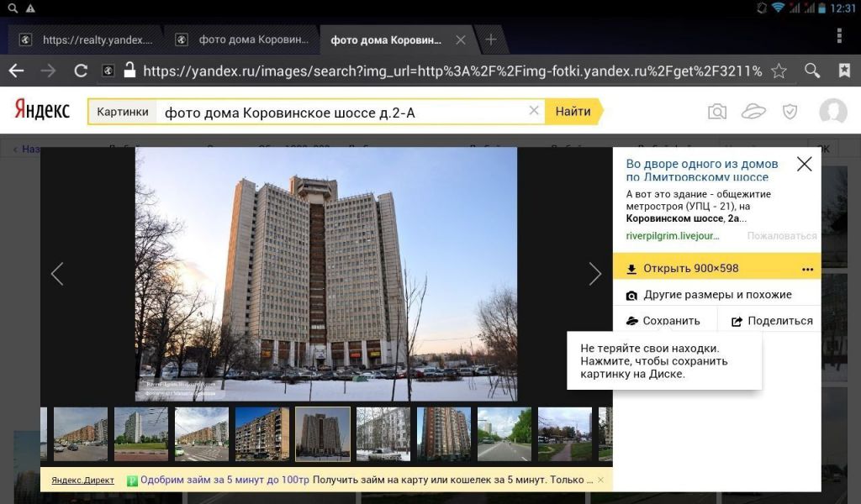Image resolution: width=861 pixels, height=504 pixels.
Task: Click Открыть 900×598 button
Action: tap(689, 269)
